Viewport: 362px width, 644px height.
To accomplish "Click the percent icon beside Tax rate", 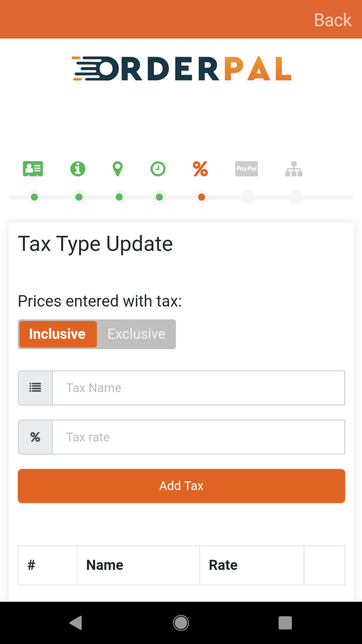I will point(35,437).
